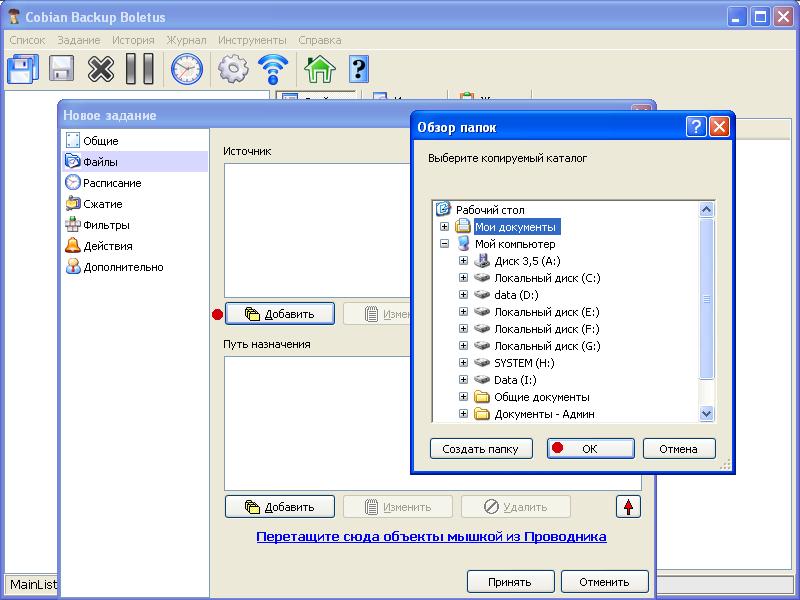Select Локальный диск (C:)

click(547, 278)
